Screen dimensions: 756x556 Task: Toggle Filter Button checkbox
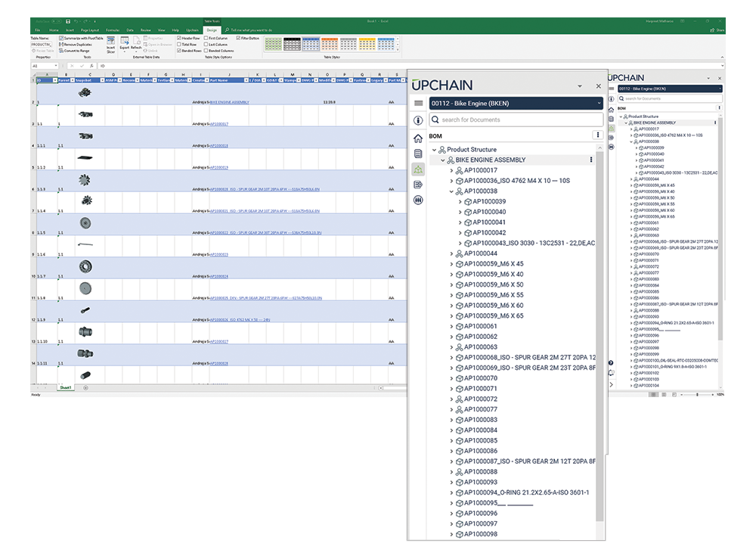click(x=238, y=38)
